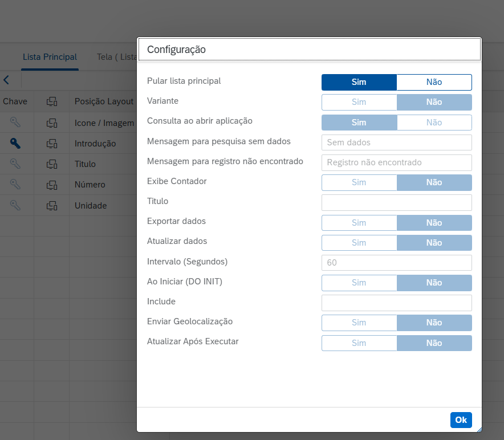The width and height of the screenshot is (504, 440).
Task: Click the Configuração dialog title bar
Action: [x=309, y=50]
